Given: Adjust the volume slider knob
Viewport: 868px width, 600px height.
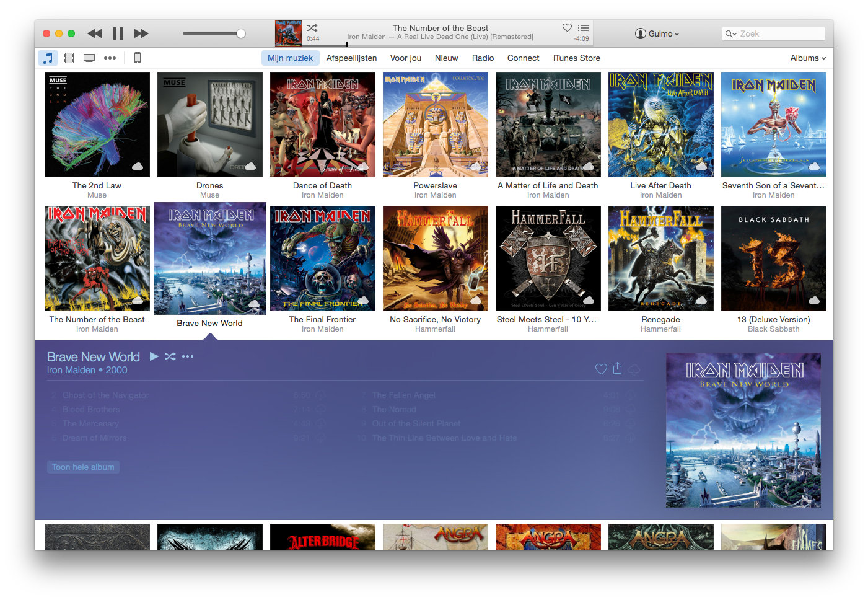Looking at the screenshot, I should coord(241,33).
